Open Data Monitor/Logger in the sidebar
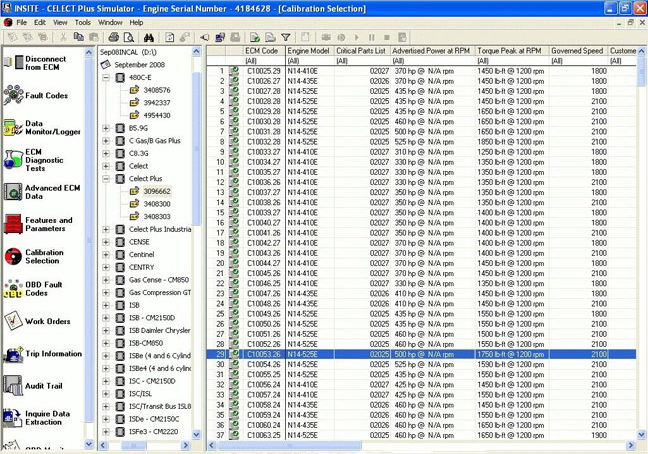This screenshot has width=648, height=454. tap(13, 128)
